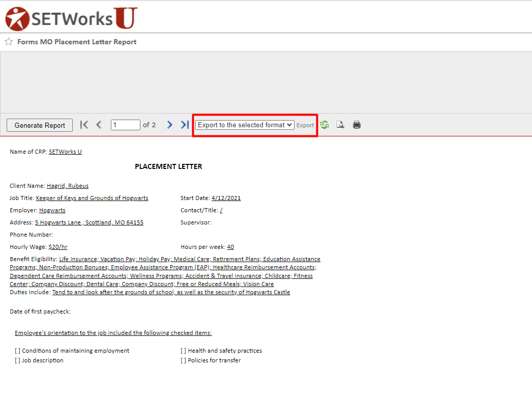Go to the first page of report

(x=84, y=125)
